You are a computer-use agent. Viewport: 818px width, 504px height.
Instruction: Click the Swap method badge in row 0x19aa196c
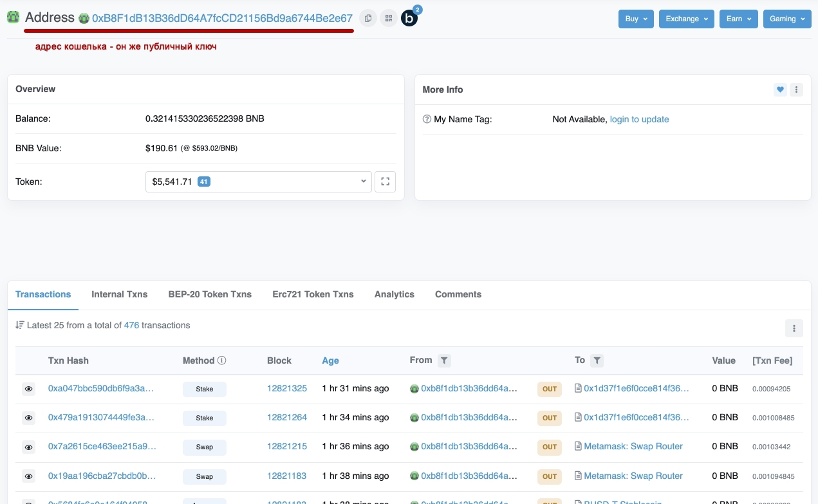tap(205, 476)
